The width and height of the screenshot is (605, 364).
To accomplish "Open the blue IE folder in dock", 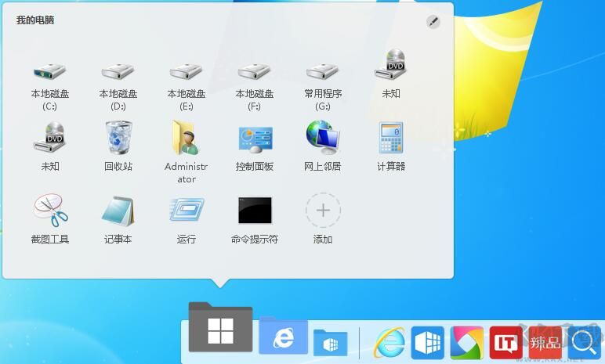I will pos(283,336).
